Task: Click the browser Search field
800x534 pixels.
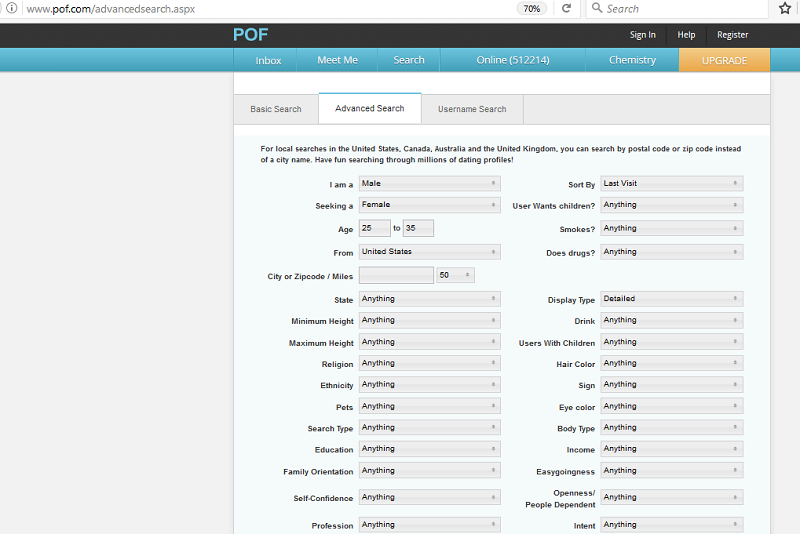Action: (679, 9)
